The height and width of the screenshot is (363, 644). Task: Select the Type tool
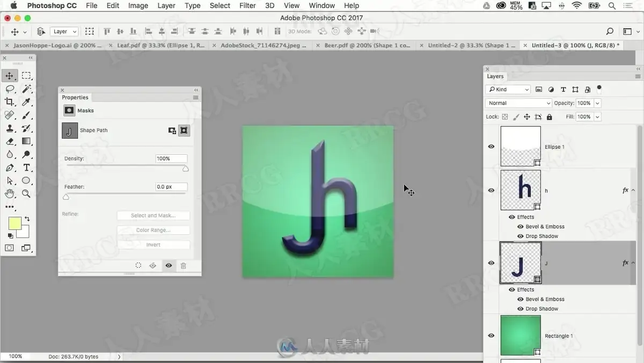26,168
